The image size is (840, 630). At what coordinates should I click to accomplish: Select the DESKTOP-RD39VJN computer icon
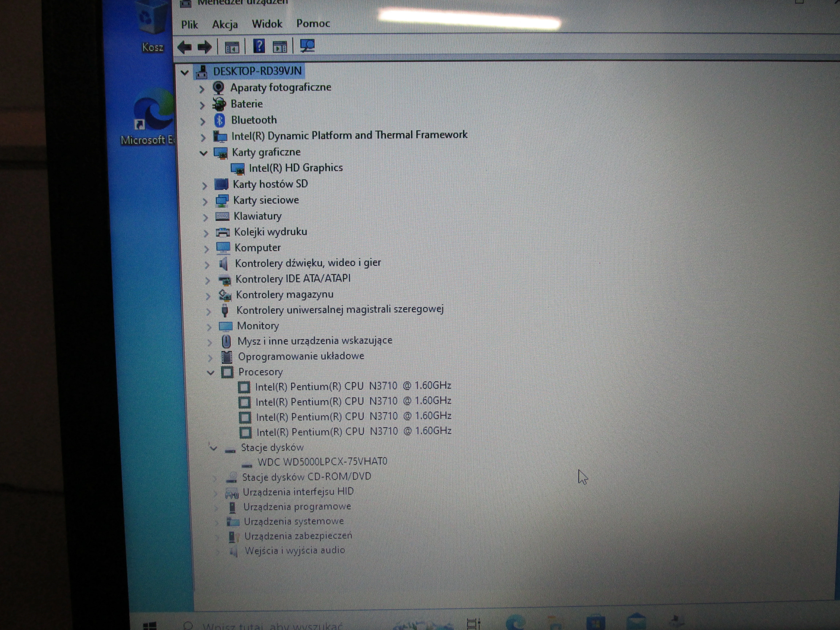[x=202, y=72]
